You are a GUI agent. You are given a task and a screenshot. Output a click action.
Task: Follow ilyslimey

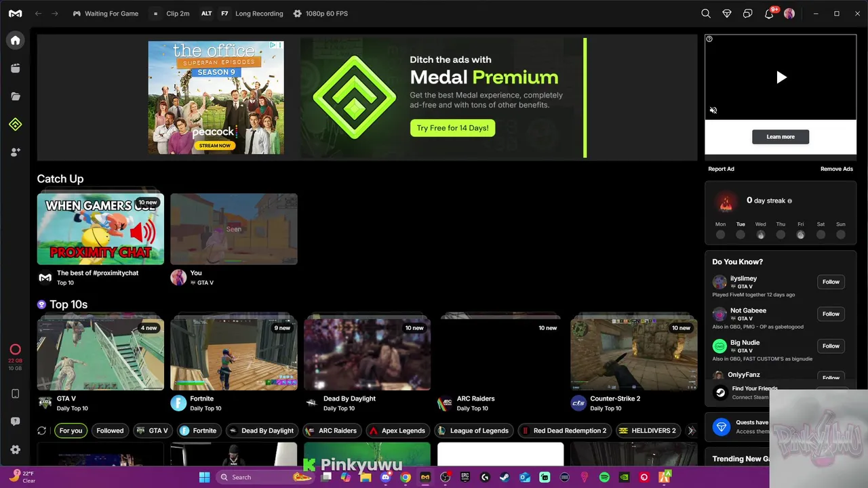click(x=831, y=282)
